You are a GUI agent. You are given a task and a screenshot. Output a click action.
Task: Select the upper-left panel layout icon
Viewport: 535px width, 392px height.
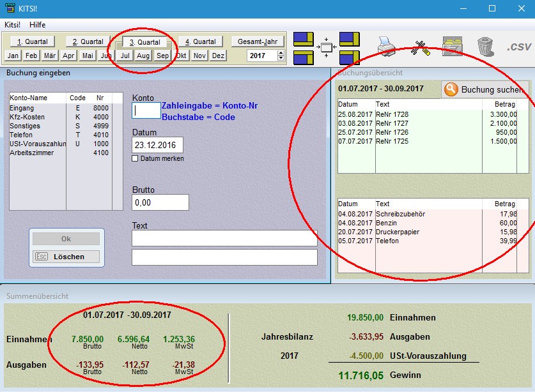(304, 40)
